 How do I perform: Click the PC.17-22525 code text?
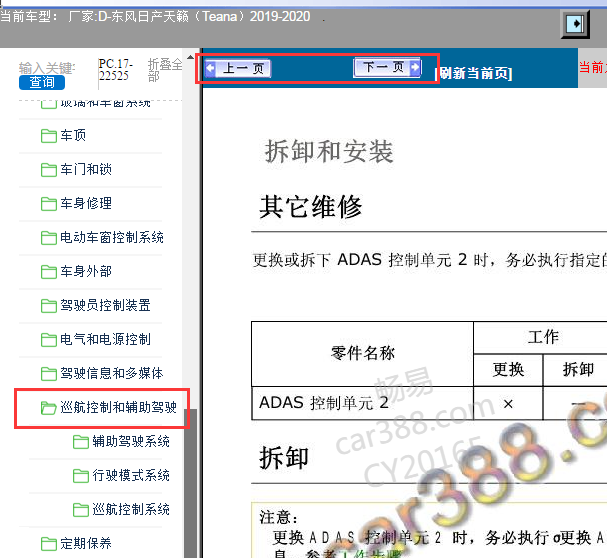pos(115,70)
